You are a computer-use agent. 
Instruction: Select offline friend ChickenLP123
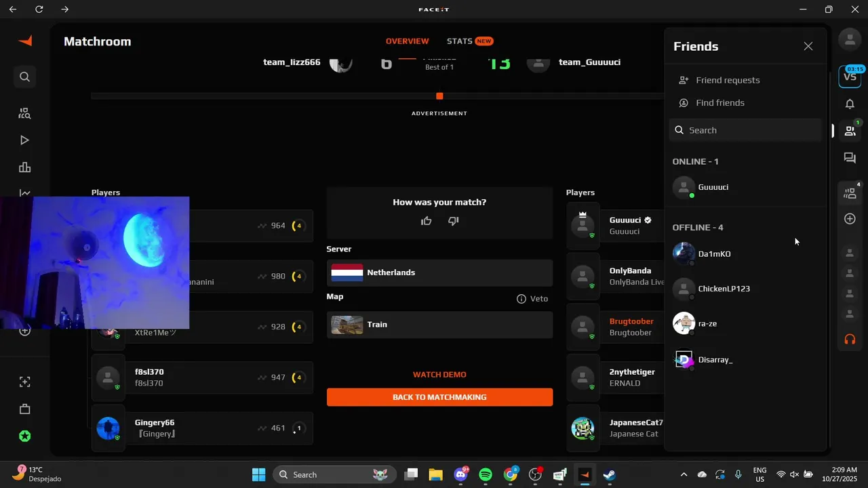[745, 289]
